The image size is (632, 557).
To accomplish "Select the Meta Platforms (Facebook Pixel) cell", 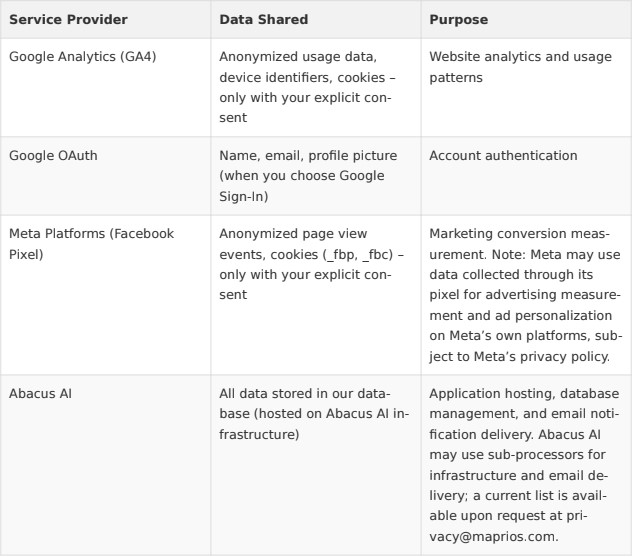I will [x=106, y=295].
